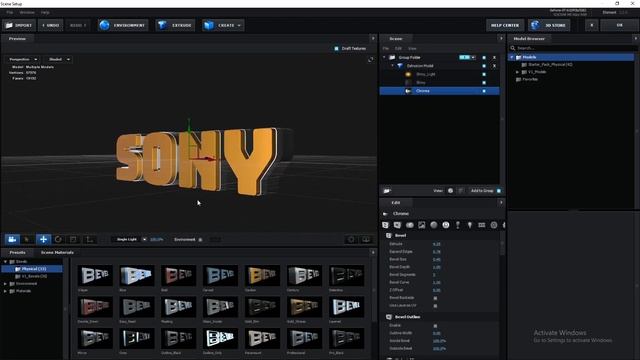The height and width of the screenshot is (360, 640).
Task: Toggle Draft Textures checkbox
Action: 336,49
